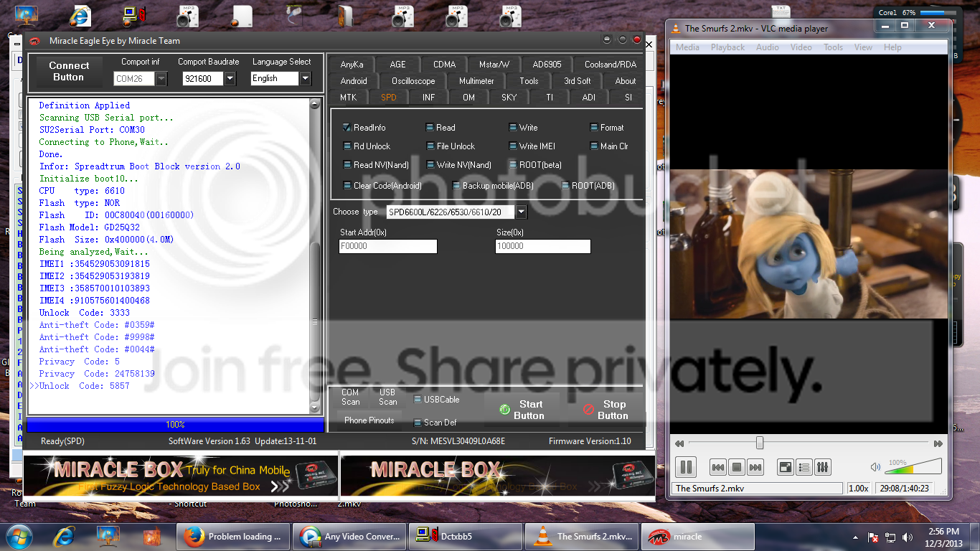
Task: Toggle the USBCable checkbox
Action: click(x=418, y=400)
